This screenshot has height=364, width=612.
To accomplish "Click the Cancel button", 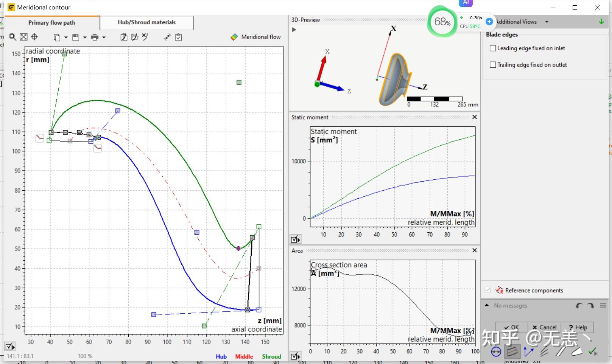I will point(544,327).
